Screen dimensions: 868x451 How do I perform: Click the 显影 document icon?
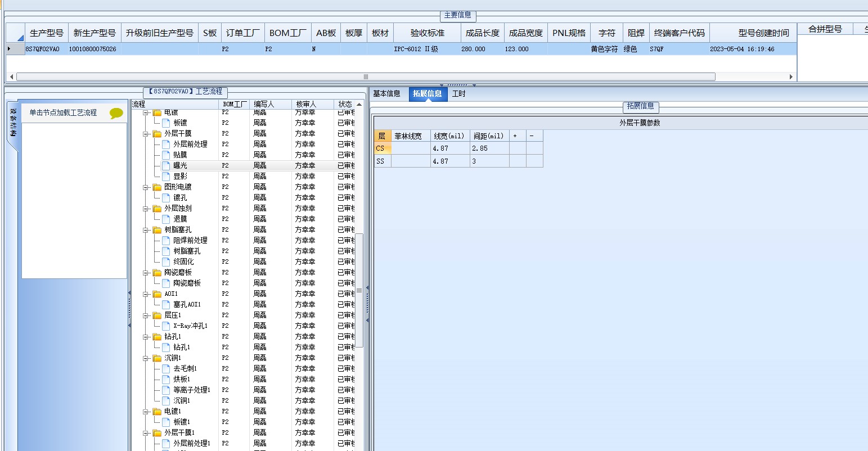tap(166, 176)
